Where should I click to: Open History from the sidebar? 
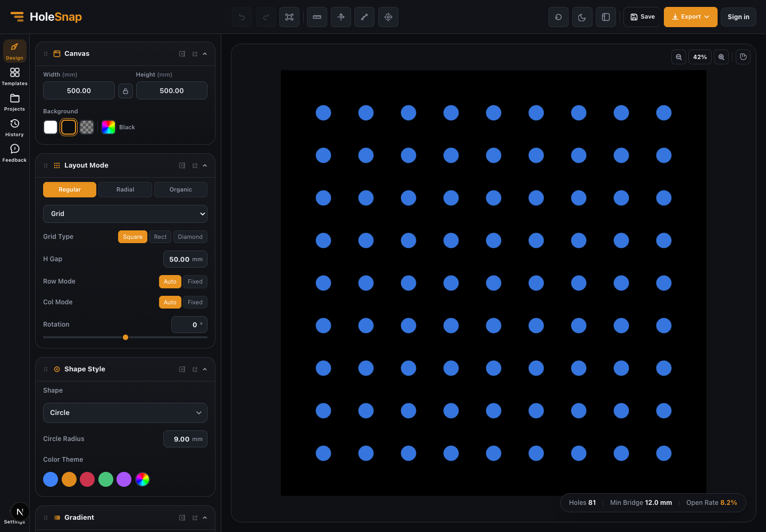[15, 128]
